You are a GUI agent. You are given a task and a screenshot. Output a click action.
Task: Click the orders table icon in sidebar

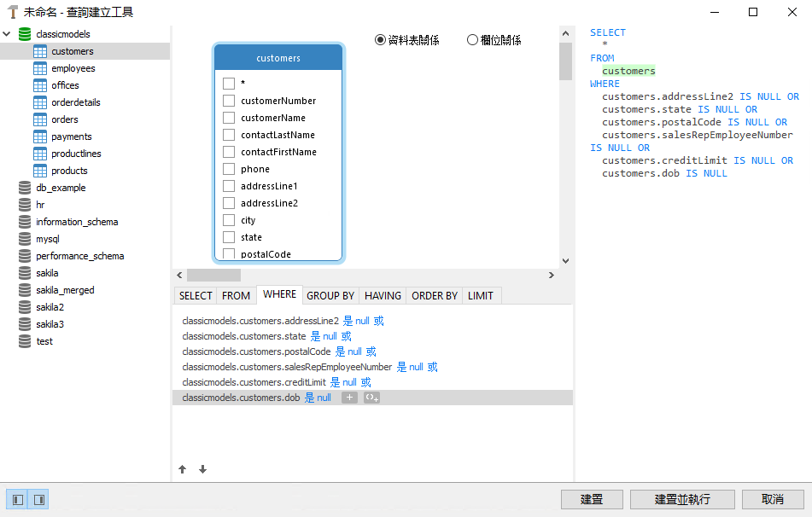pyautogui.click(x=41, y=119)
